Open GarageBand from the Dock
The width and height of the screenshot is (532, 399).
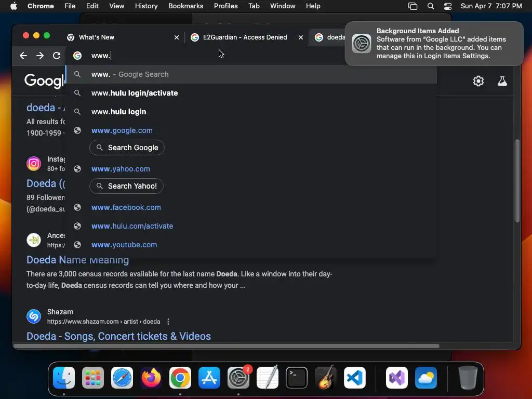click(x=326, y=378)
